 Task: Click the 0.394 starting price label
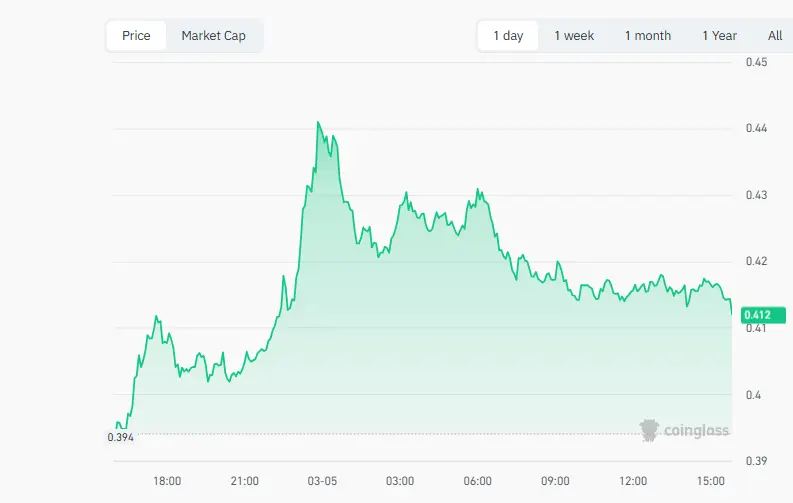pyautogui.click(x=120, y=437)
